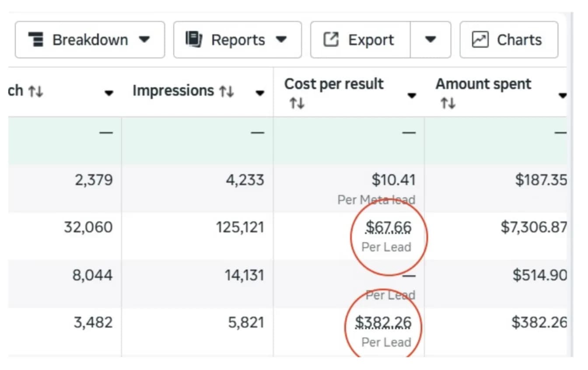Click the Export button
Image resolution: width=588 pixels, height=370 pixels.
(360, 40)
